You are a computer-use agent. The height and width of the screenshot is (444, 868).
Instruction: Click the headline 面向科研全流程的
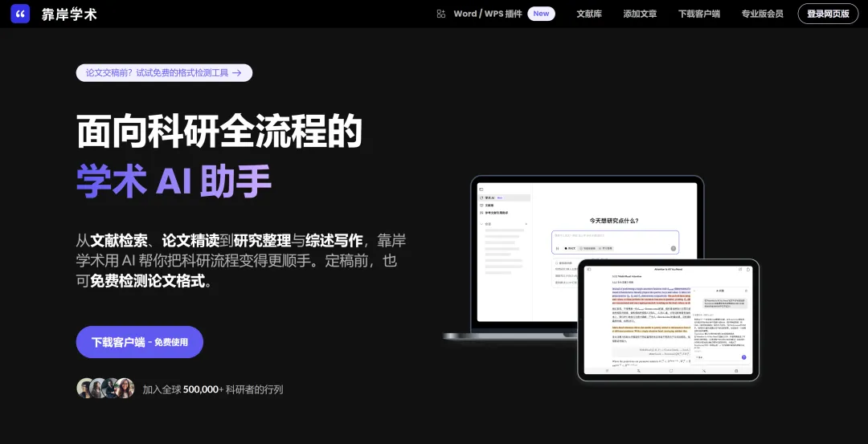[x=219, y=131]
